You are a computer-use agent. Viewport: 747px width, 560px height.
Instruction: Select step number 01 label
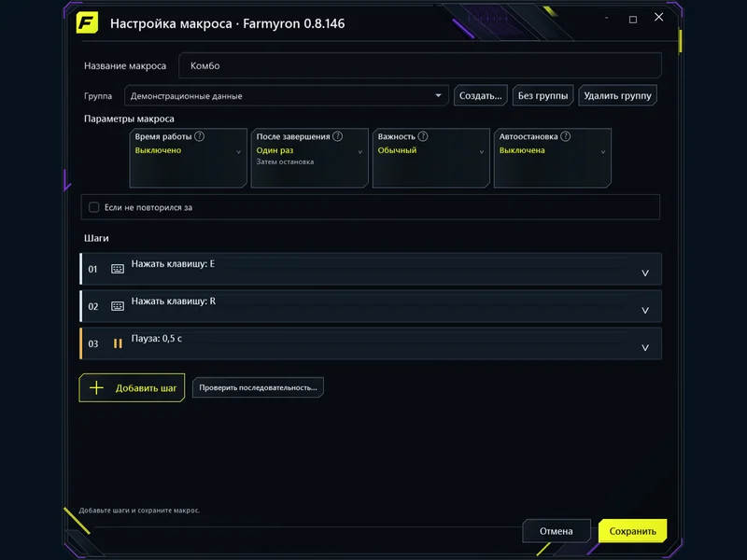tap(92, 269)
